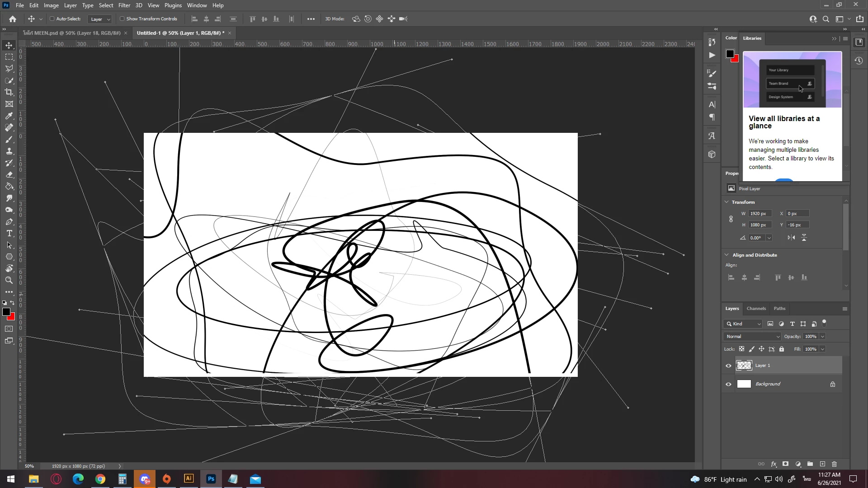The width and height of the screenshot is (868, 488).
Task: Select the Zoom tool
Action: 9,280
